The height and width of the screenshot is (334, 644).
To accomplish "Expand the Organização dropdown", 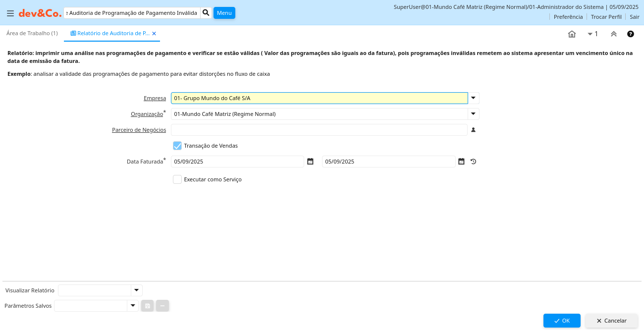I will (x=473, y=114).
